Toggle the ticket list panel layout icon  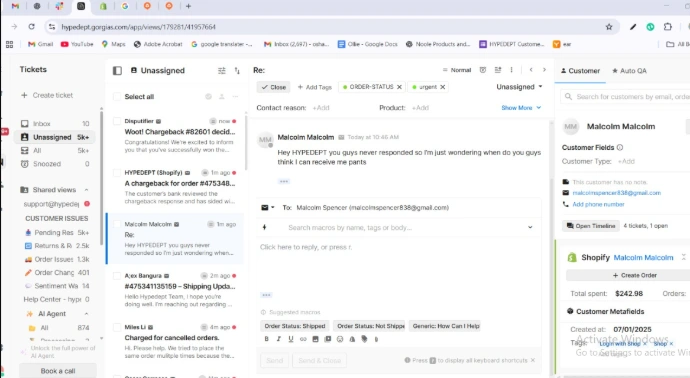pos(117,70)
